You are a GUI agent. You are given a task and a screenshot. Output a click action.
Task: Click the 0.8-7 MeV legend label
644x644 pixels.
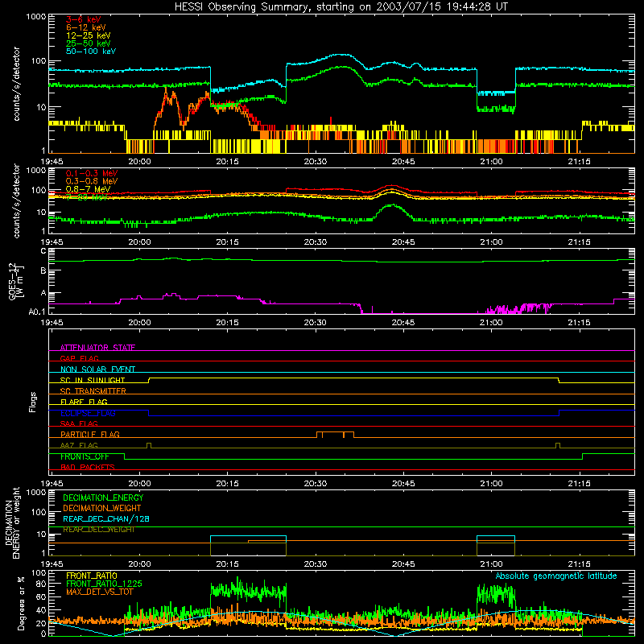pyautogui.click(x=89, y=189)
